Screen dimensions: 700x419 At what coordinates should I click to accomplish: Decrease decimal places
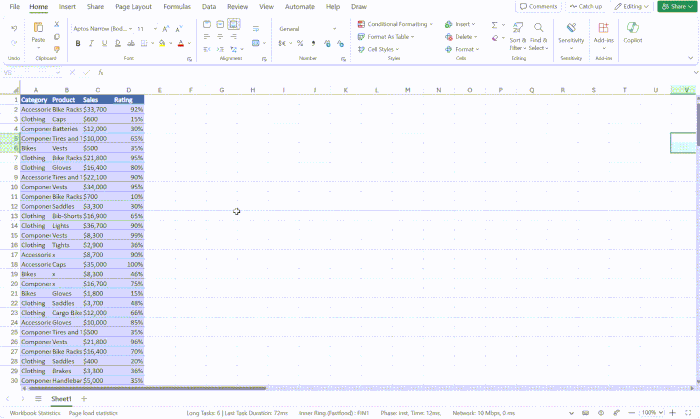(341, 43)
